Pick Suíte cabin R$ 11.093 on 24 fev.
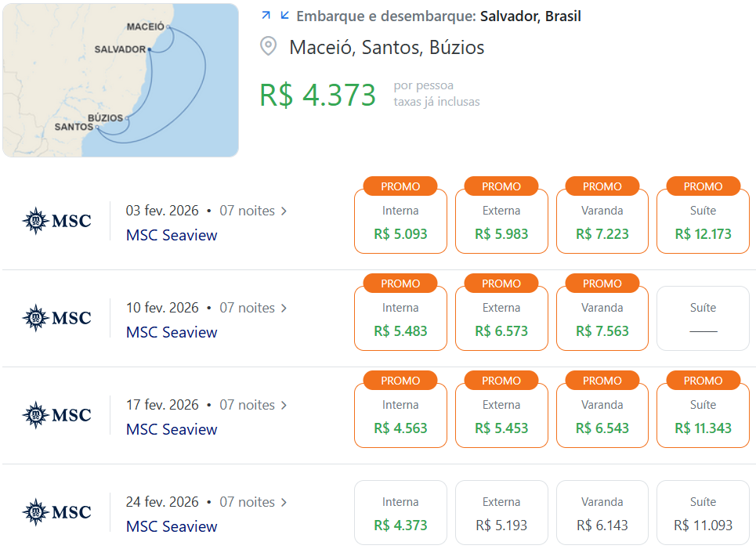The width and height of the screenshot is (756, 549). [703, 512]
